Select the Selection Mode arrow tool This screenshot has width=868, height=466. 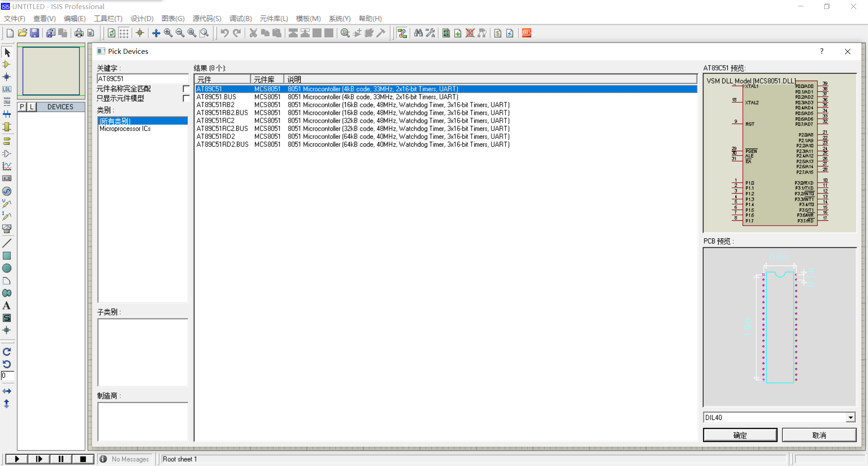pyautogui.click(x=7, y=52)
